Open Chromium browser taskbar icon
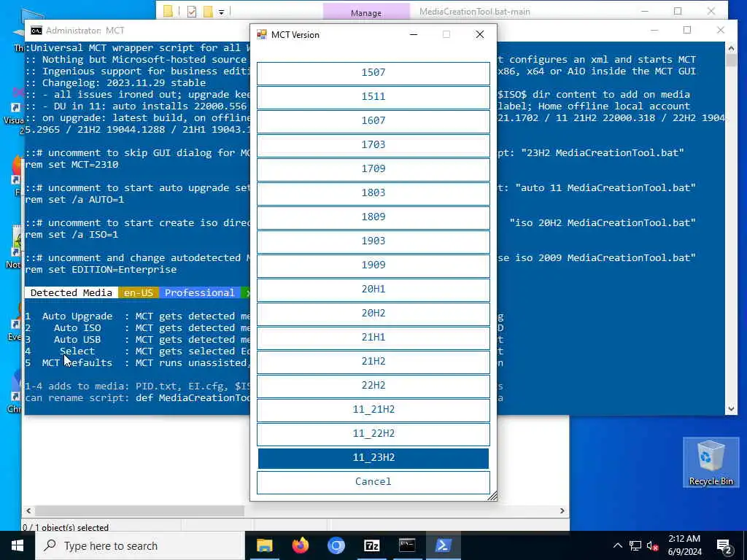 point(336,545)
